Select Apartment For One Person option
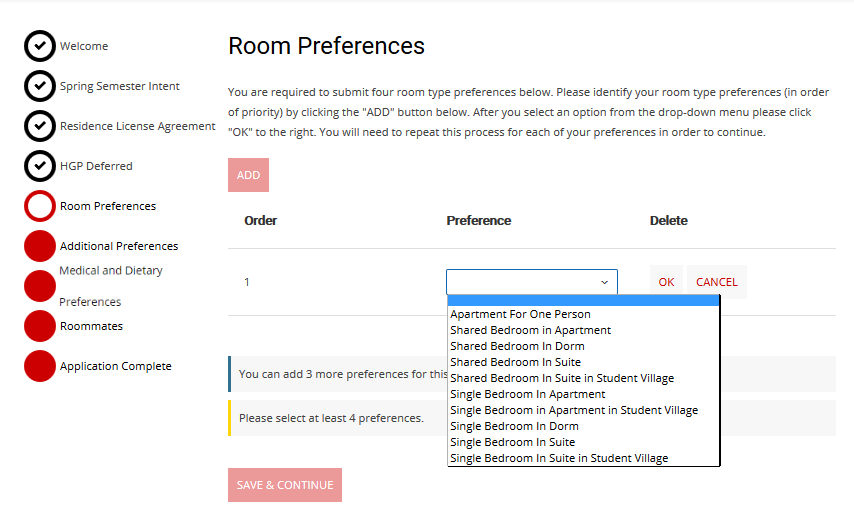Viewport: 854px width, 518px height. (x=520, y=314)
